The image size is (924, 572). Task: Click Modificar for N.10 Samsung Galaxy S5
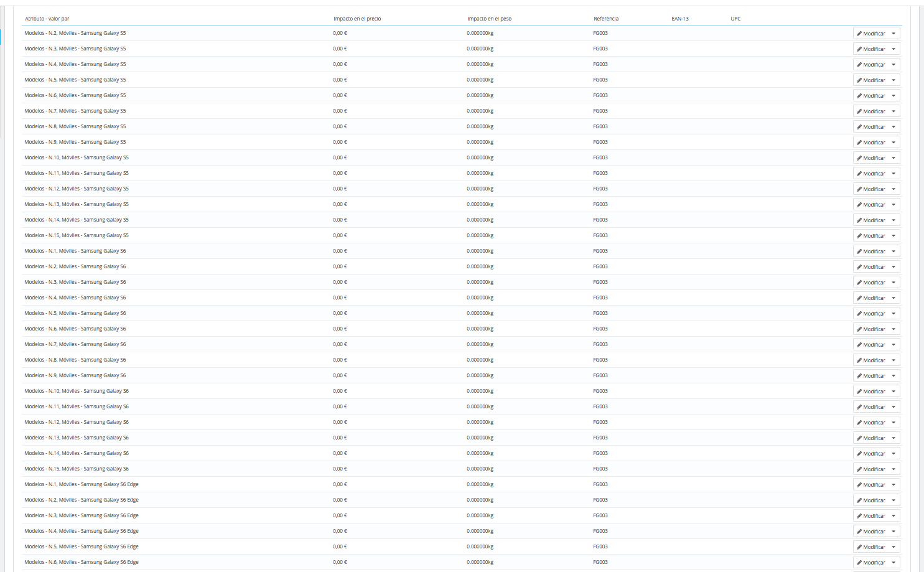tap(870, 158)
